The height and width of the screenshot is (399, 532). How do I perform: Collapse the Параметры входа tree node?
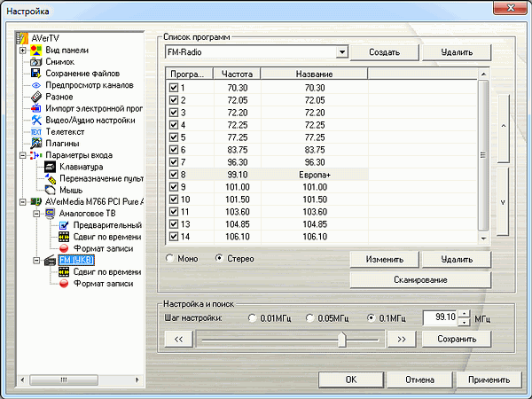pyautogui.click(x=22, y=155)
